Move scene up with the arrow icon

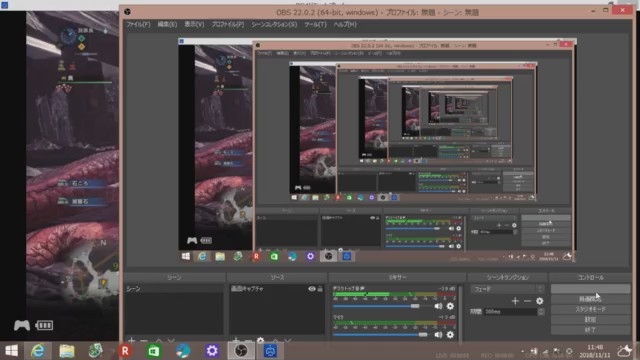click(158, 340)
